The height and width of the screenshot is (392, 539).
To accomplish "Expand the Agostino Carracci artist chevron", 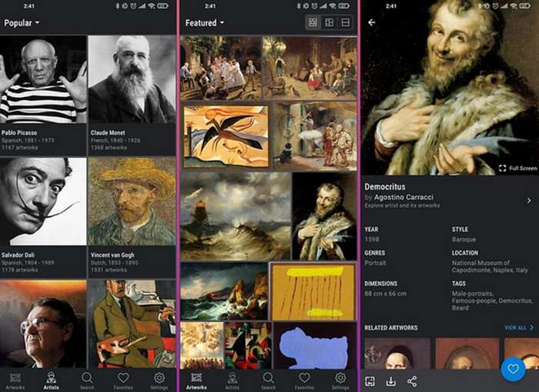I will (x=529, y=200).
